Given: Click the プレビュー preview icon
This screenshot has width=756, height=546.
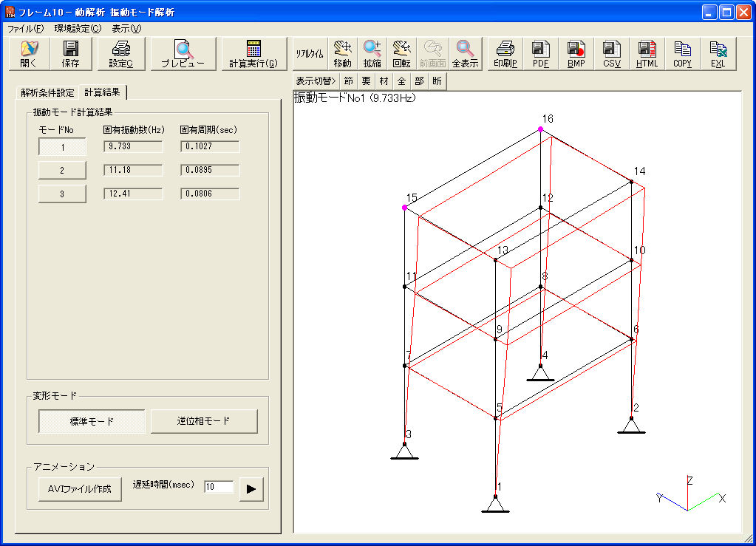Looking at the screenshot, I should tap(183, 54).
